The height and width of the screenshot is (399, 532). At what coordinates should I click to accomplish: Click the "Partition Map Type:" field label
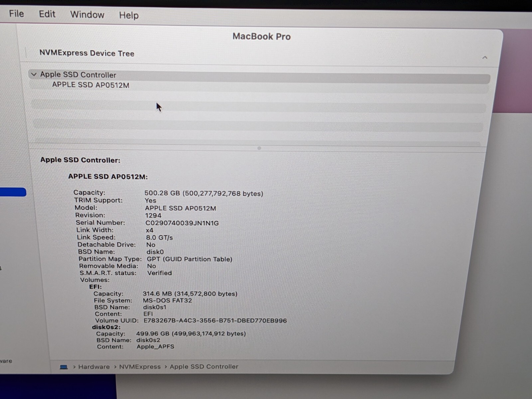tap(110, 259)
